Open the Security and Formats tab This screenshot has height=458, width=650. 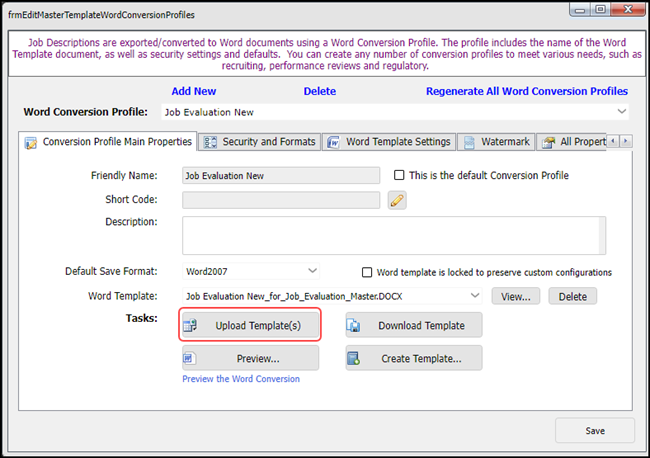click(260, 142)
